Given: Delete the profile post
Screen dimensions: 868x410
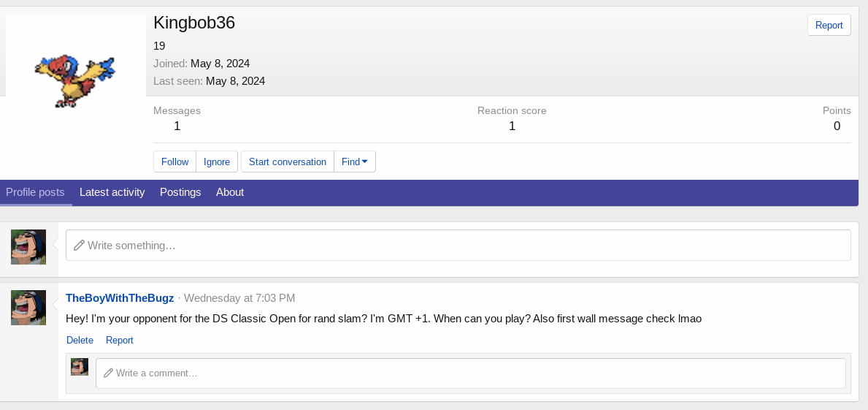Looking at the screenshot, I should pyautogui.click(x=80, y=340).
